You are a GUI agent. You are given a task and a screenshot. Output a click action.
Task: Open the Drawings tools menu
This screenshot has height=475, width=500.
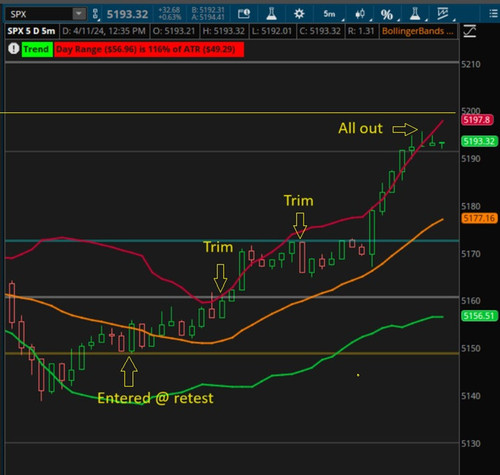pos(444,14)
